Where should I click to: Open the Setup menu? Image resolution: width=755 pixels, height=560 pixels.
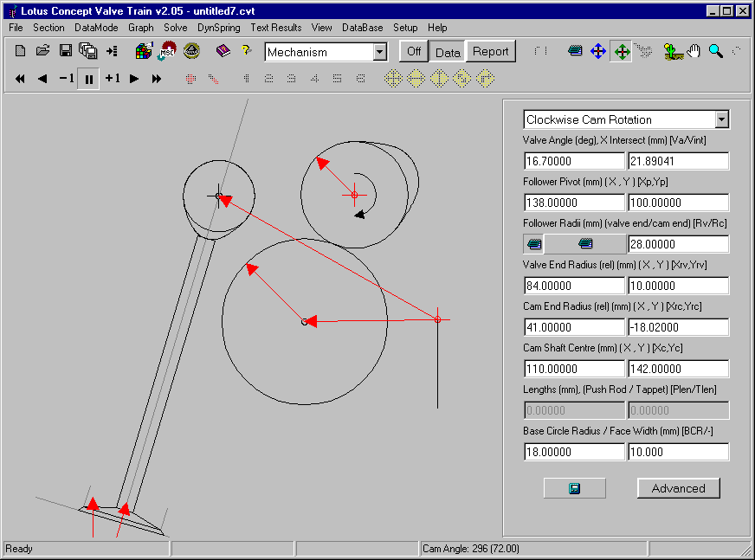405,28
